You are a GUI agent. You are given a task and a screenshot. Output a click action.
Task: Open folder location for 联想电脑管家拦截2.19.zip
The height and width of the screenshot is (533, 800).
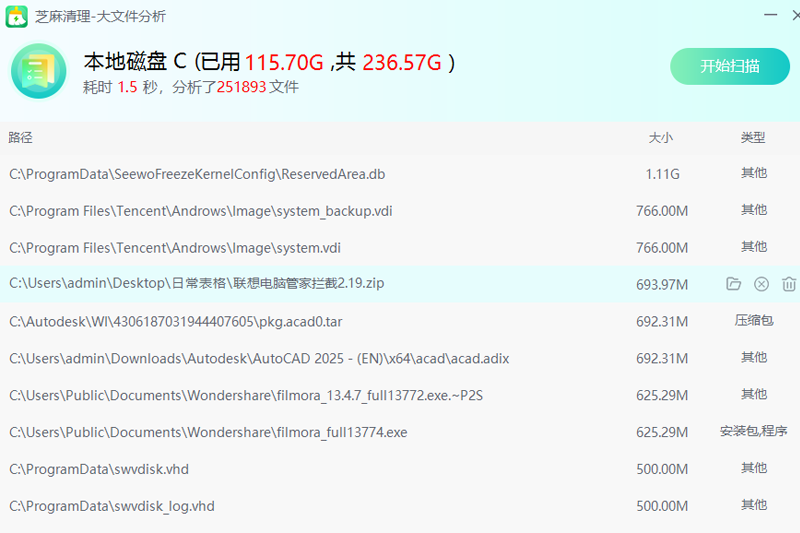(733, 284)
